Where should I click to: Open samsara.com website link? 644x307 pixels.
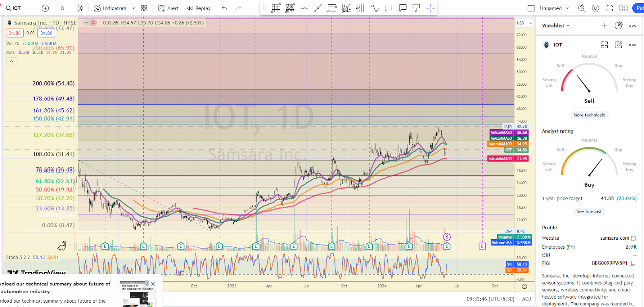pos(618,238)
